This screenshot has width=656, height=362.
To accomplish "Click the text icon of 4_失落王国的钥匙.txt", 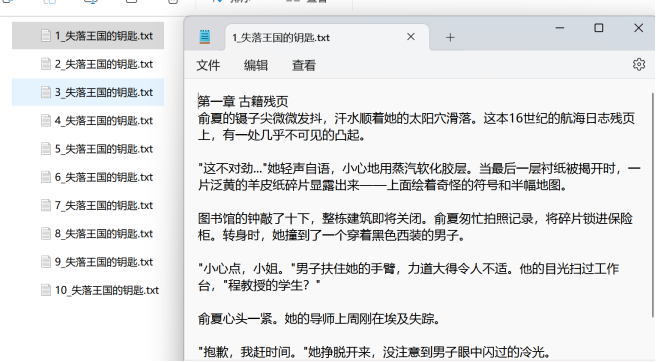I will pyautogui.click(x=46, y=121).
